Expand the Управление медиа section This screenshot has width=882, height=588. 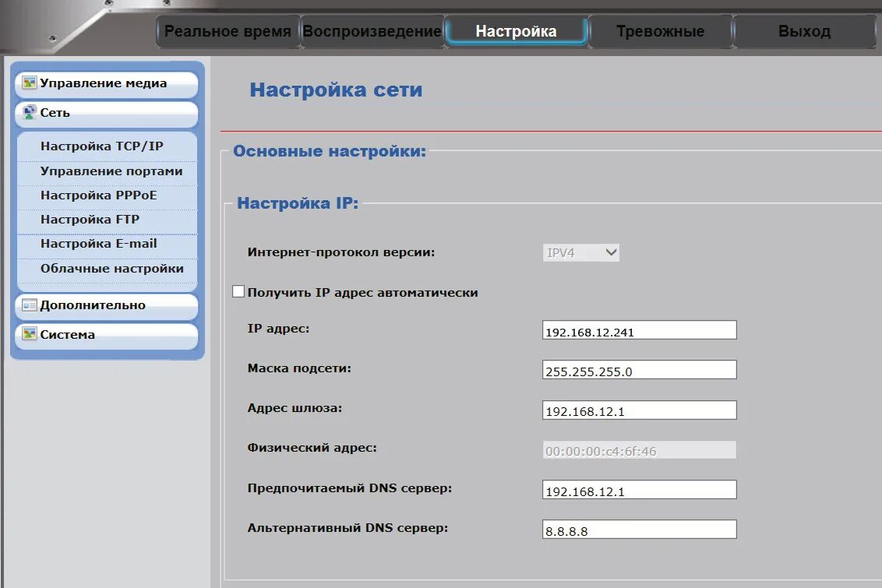pos(107,84)
